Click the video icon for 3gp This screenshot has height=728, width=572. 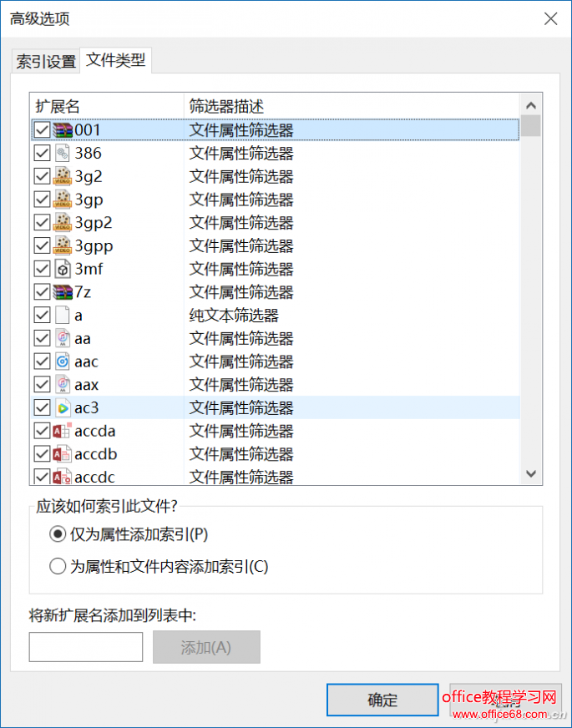[63, 200]
